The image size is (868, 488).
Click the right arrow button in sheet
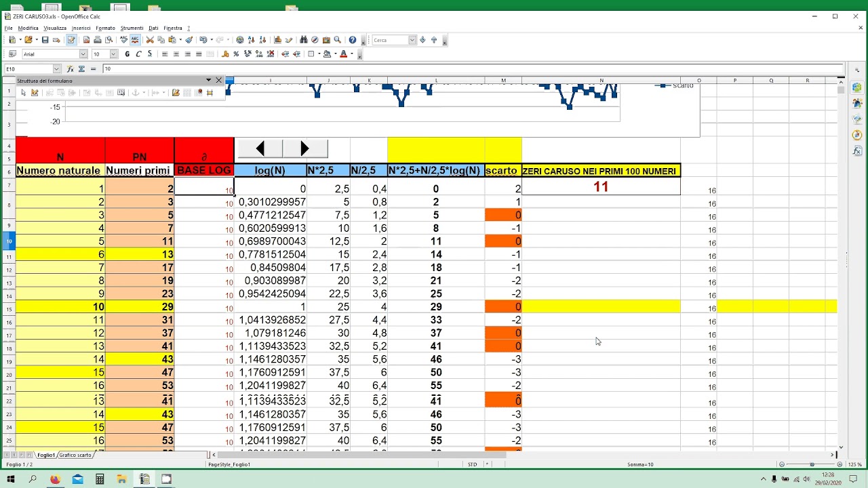(305, 148)
